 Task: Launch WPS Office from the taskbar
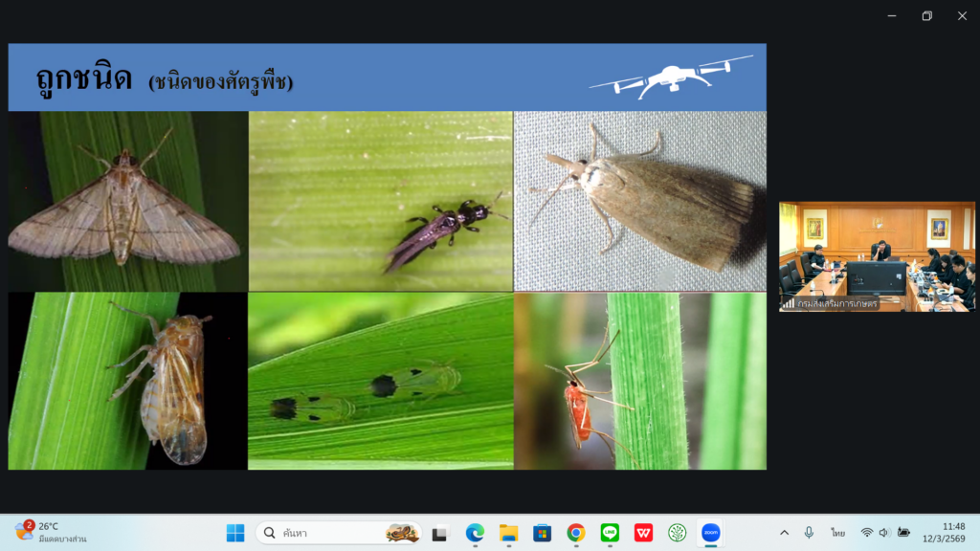(643, 533)
